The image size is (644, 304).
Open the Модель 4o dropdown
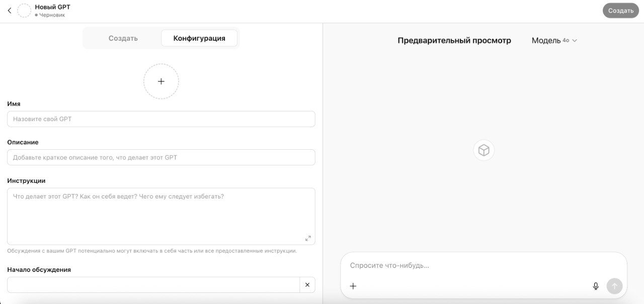554,40
